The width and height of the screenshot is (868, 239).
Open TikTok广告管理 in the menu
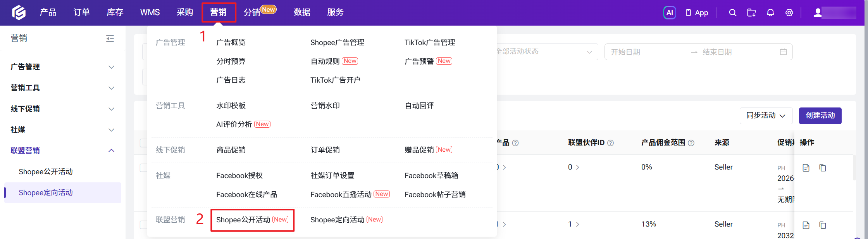click(x=430, y=43)
